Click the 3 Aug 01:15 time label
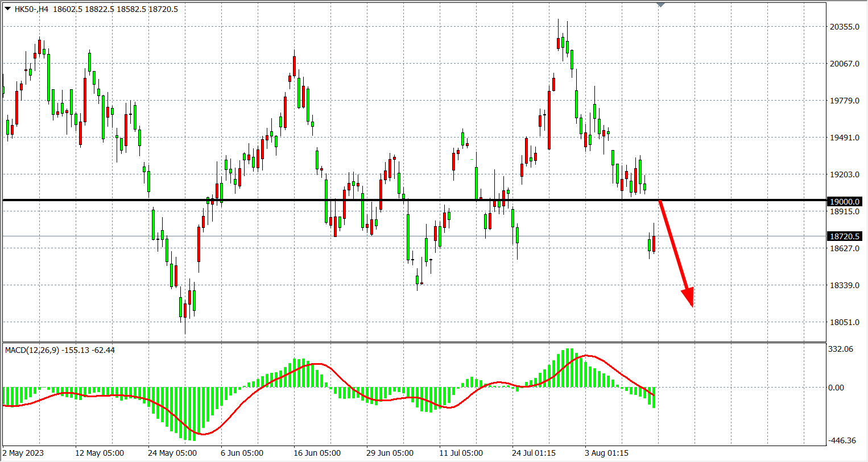868x462 pixels. tap(606, 453)
